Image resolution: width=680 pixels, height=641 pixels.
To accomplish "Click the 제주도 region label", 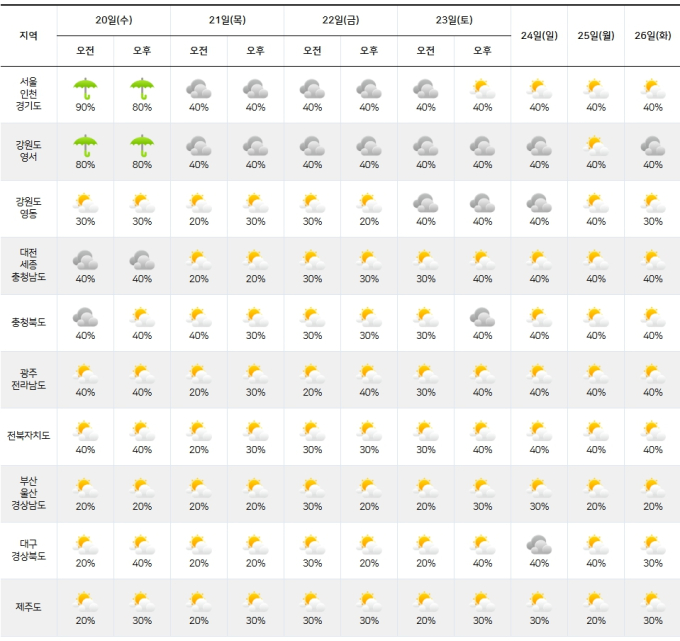I will 29,606.
